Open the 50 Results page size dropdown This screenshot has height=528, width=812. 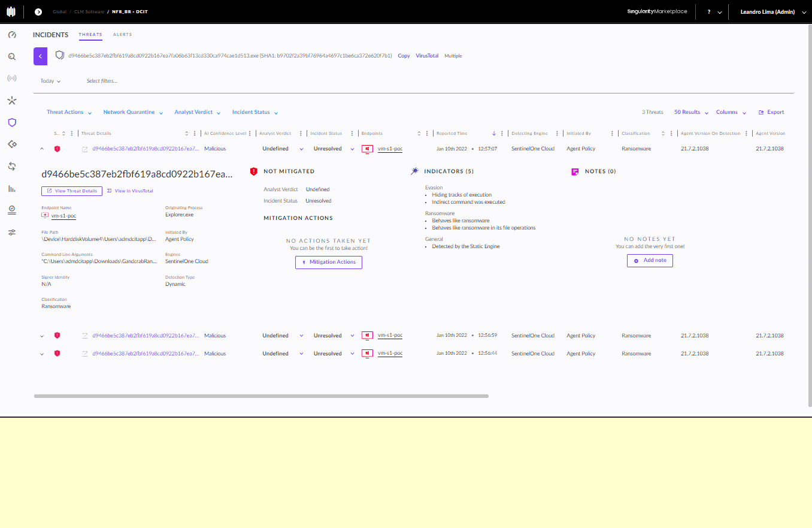(x=691, y=112)
